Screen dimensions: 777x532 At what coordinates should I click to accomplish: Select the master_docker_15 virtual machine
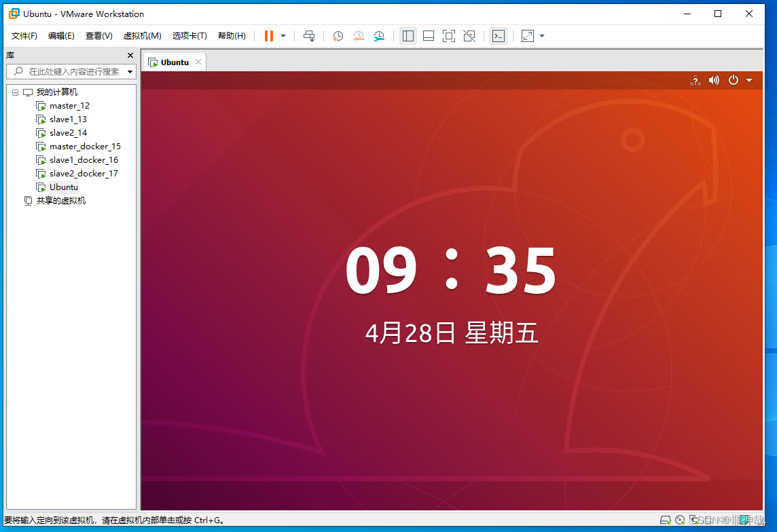85,147
